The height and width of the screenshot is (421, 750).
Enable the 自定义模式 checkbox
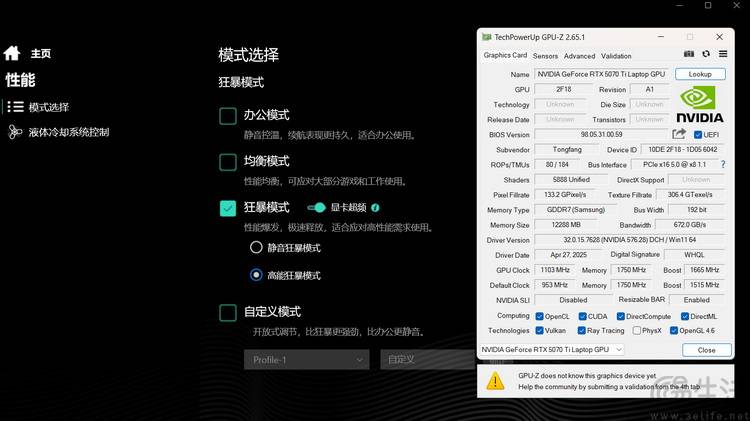pyautogui.click(x=228, y=312)
